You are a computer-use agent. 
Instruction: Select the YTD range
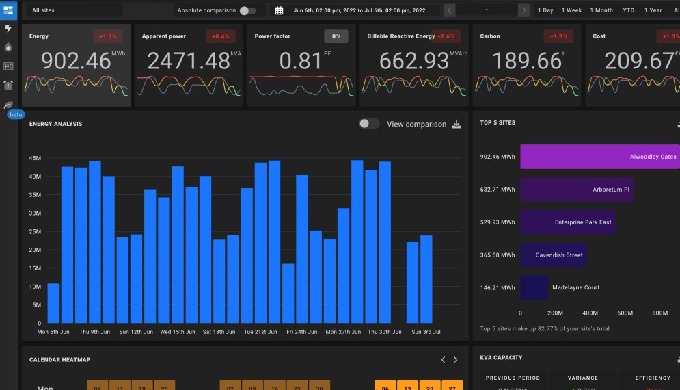point(628,10)
